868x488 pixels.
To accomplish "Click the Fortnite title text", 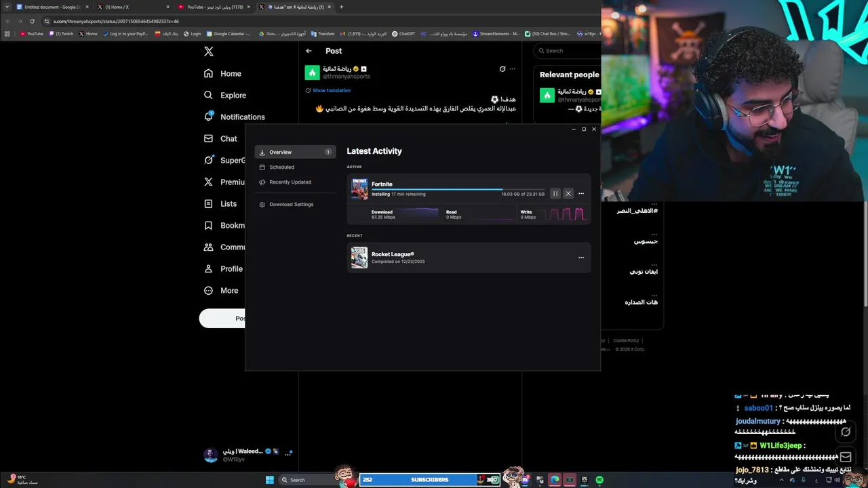I will [382, 184].
